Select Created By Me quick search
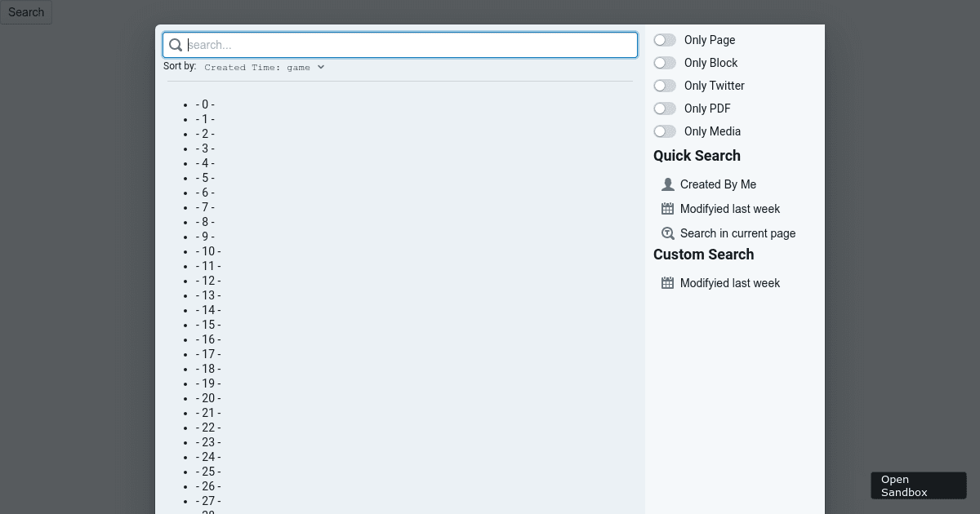Viewport: 980px width, 514px height. 718,184
